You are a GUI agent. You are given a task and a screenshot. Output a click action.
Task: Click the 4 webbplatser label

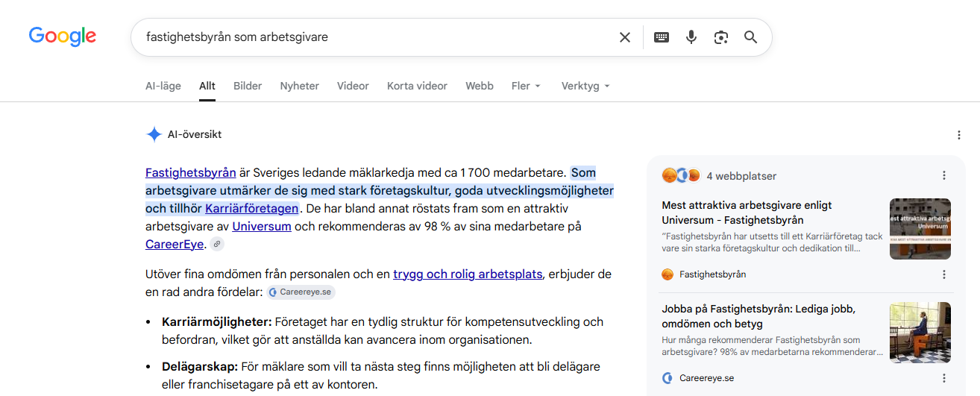pos(741,176)
